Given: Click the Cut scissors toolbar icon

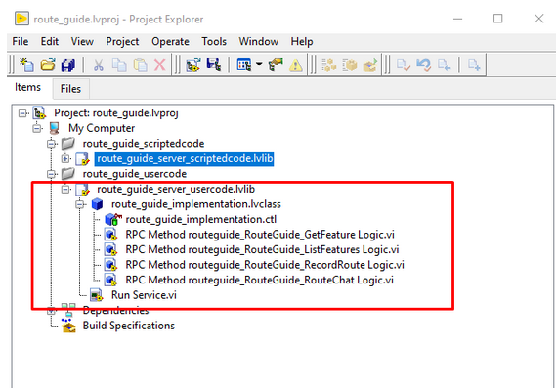Looking at the screenshot, I should [99, 65].
